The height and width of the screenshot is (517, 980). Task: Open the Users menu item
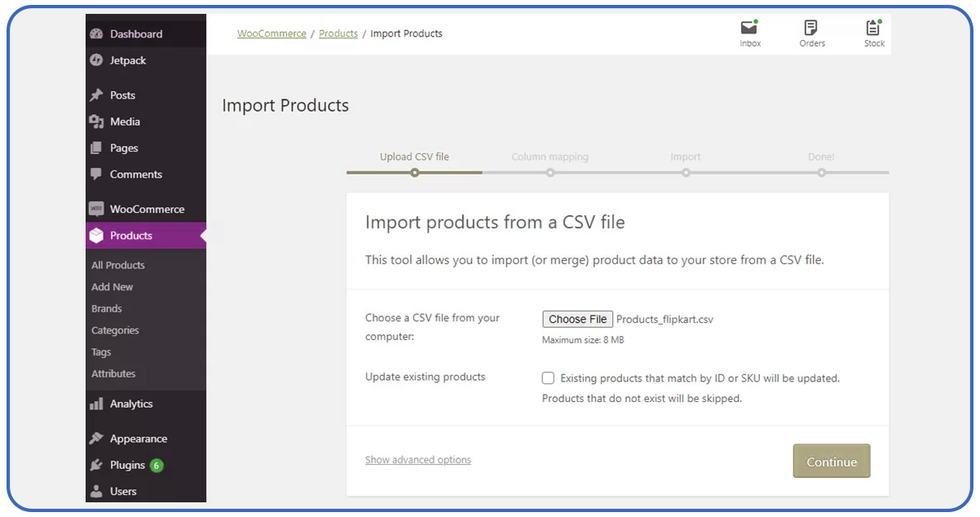pos(146,491)
